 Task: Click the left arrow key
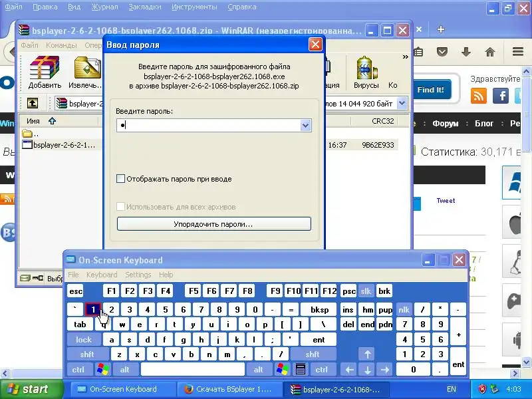349,370
